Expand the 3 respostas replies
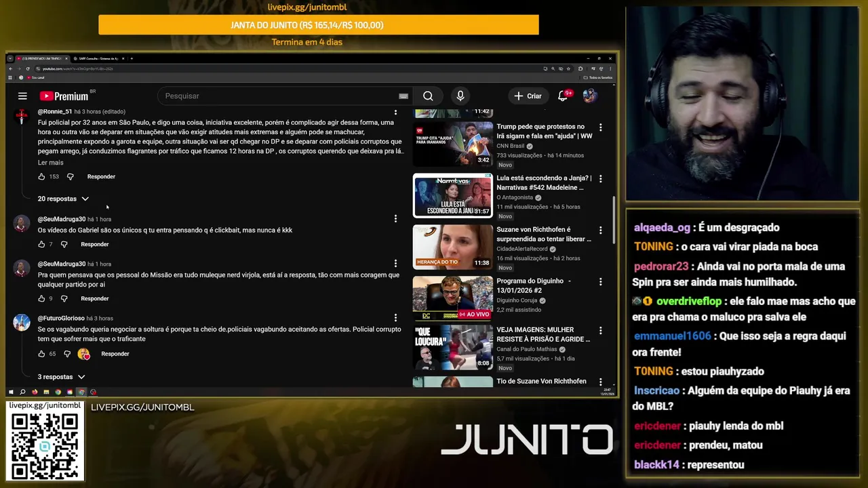The height and width of the screenshot is (488, 868). [x=61, y=377]
